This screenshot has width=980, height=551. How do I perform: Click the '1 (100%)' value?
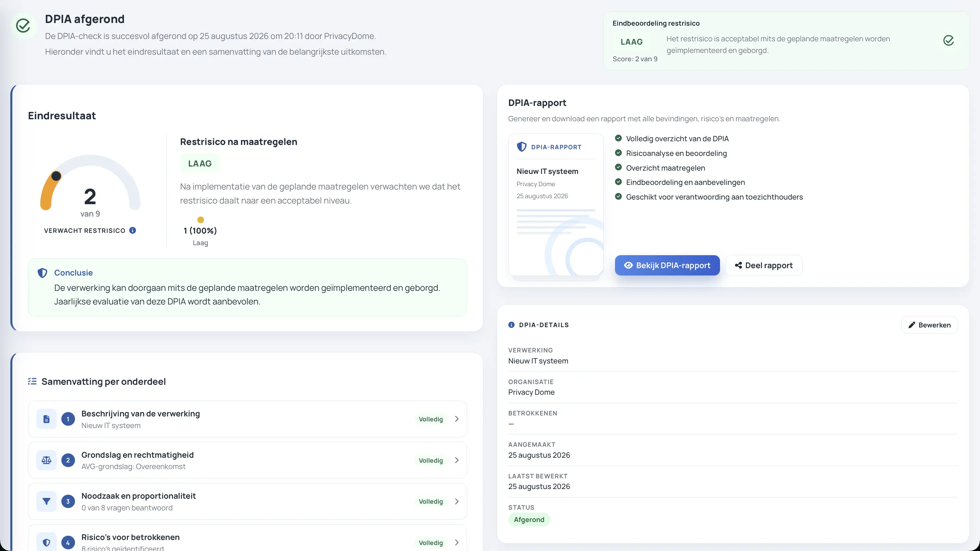[x=200, y=231]
